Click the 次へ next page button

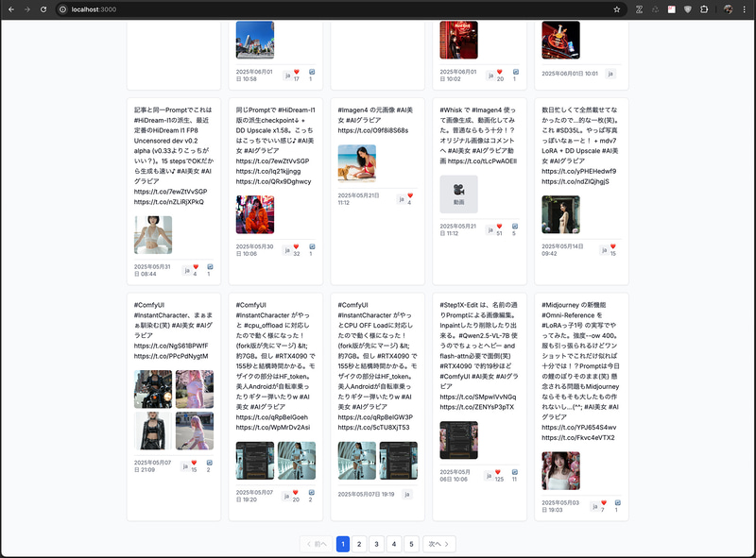[438, 544]
